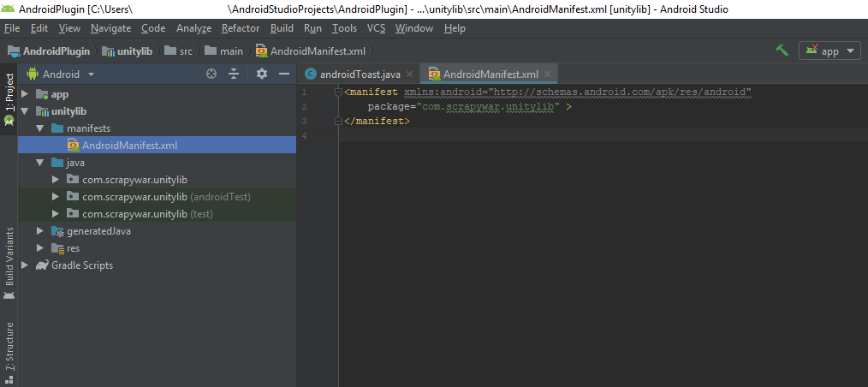The width and height of the screenshot is (868, 387).
Task: Click the AndroidPlugin breadcrumb
Action: [x=49, y=51]
